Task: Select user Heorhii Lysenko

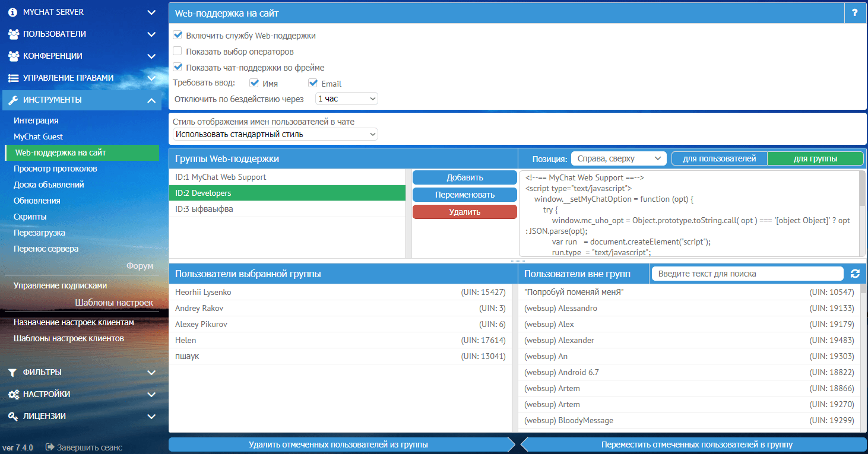Action: 340,293
